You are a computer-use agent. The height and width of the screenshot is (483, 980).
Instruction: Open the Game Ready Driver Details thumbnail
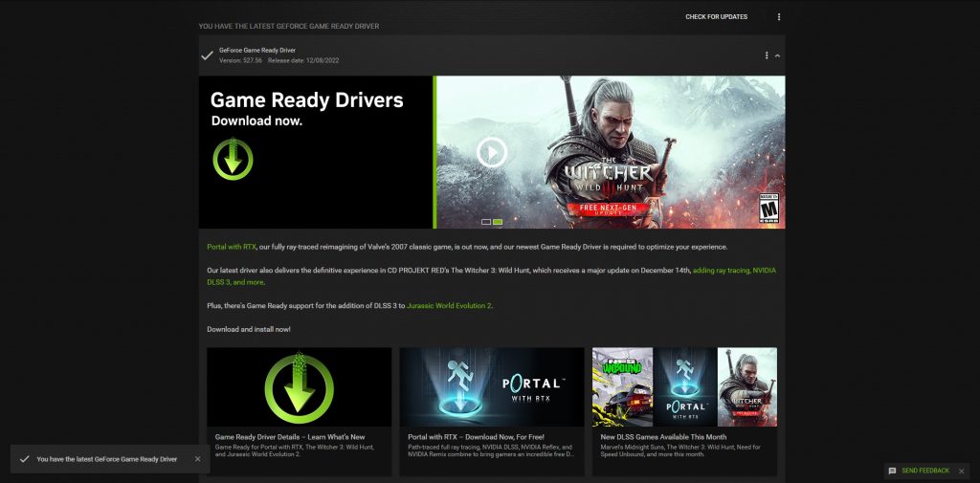tap(300, 386)
